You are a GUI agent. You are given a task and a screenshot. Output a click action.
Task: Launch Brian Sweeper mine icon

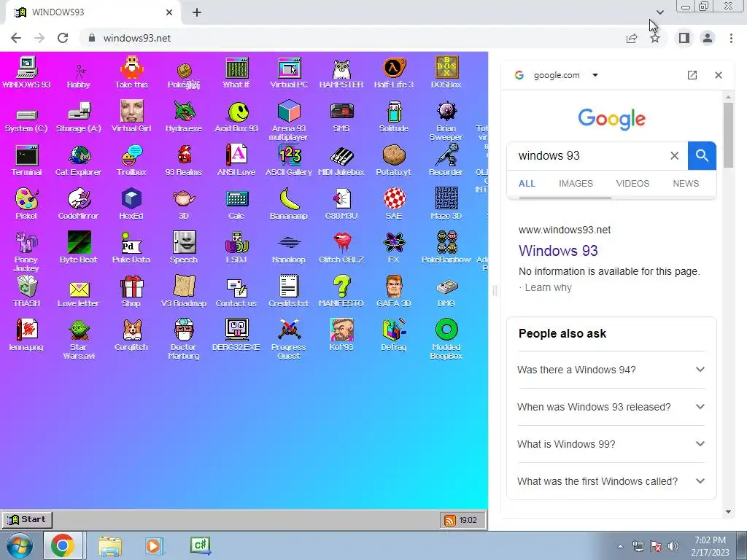[446, 121]
